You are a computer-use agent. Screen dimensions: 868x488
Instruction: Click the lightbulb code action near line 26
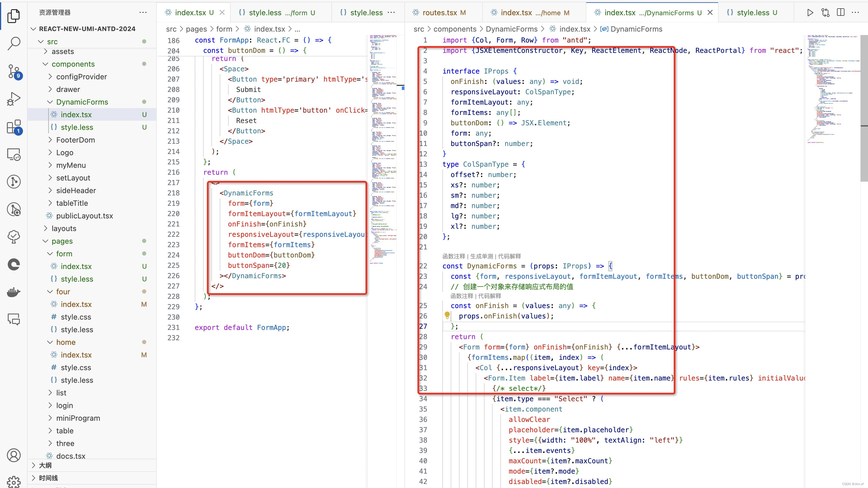[447, 316]
